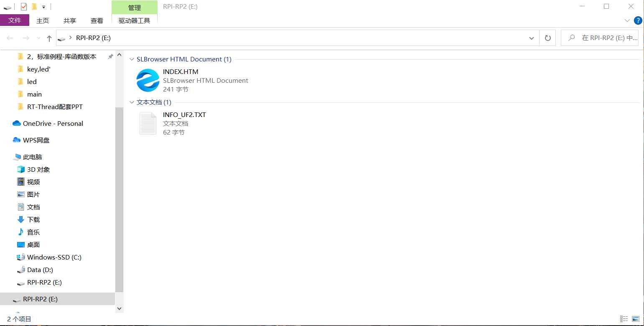
Task: Open the 3D 对象 folder
Action: click(x=38, y=169)
